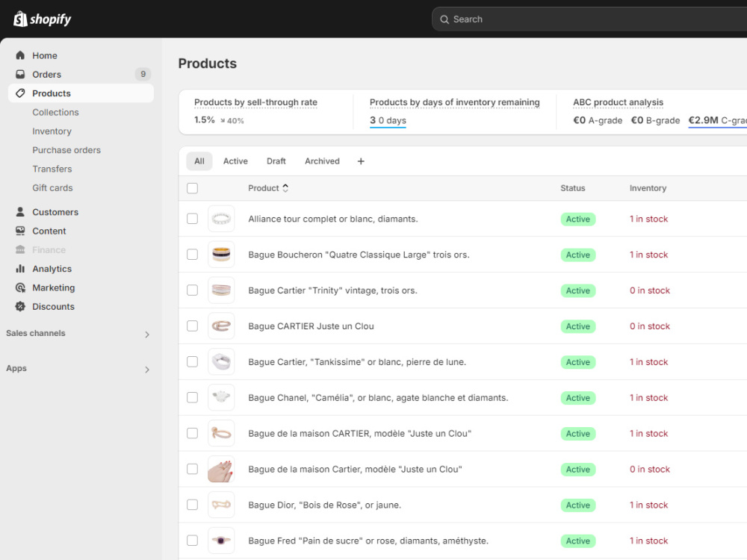Image resolution: width=747 pixels, height=560 pixels.
Task: Open Bague Dior Bois de Rose product
Action: tap(324, 505)
